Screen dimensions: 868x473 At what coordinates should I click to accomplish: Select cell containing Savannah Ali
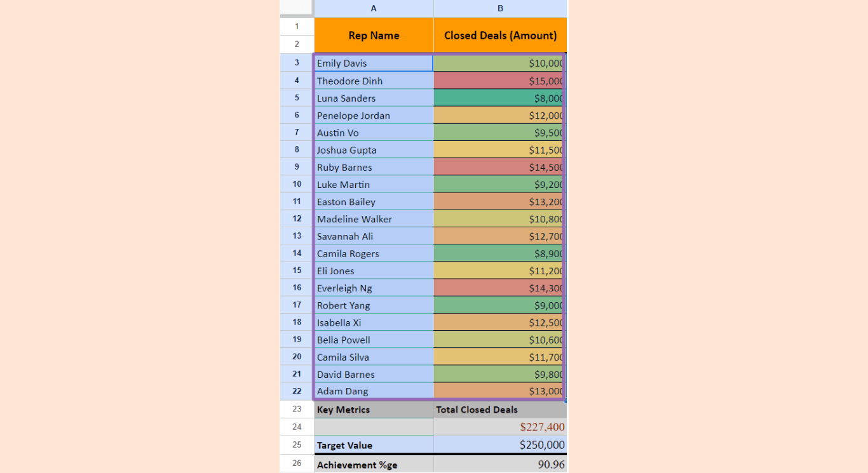[374, 236]
